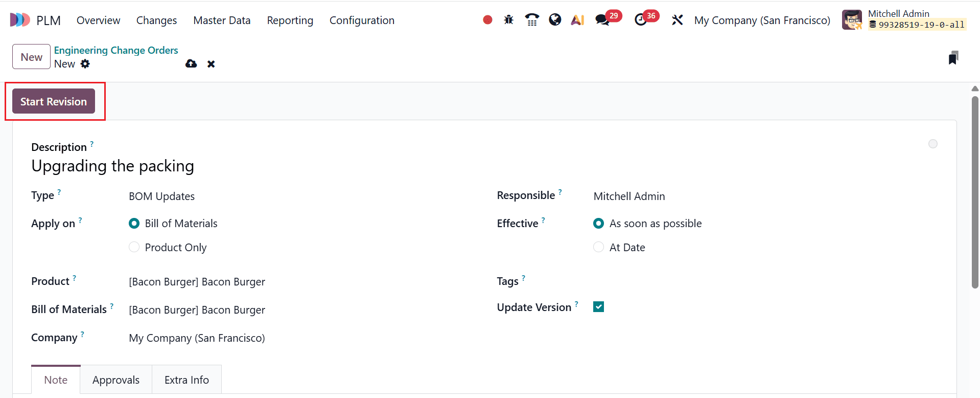Click the Start Revision button
This screenshot has width=980, height=398.
(54, 101)
